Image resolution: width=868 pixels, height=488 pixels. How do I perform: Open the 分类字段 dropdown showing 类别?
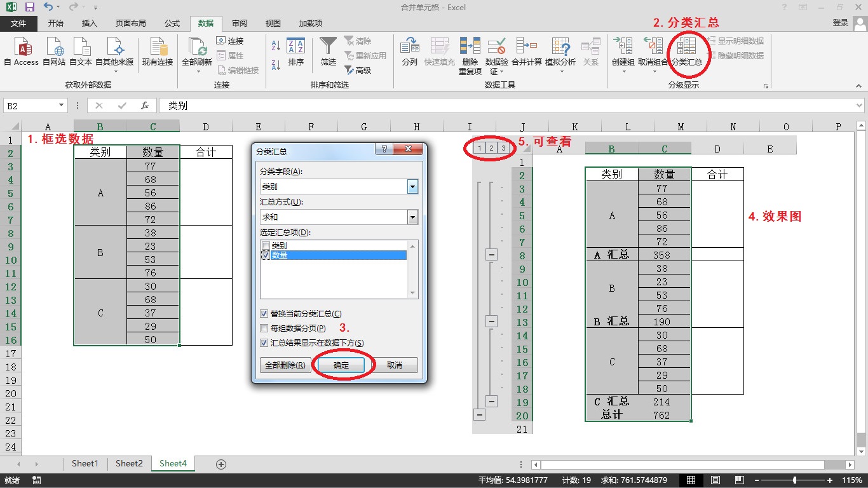pyautogui.click(x=413, y=187)
